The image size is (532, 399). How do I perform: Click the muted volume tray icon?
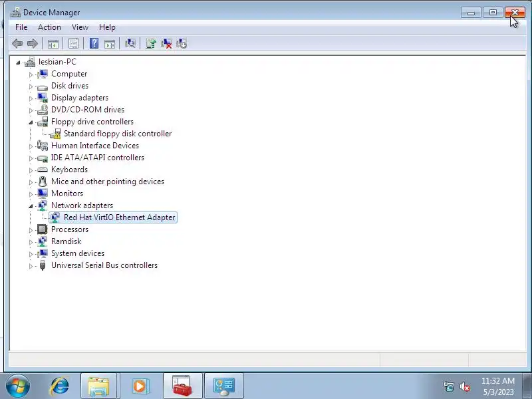click(x=464, y=386)
